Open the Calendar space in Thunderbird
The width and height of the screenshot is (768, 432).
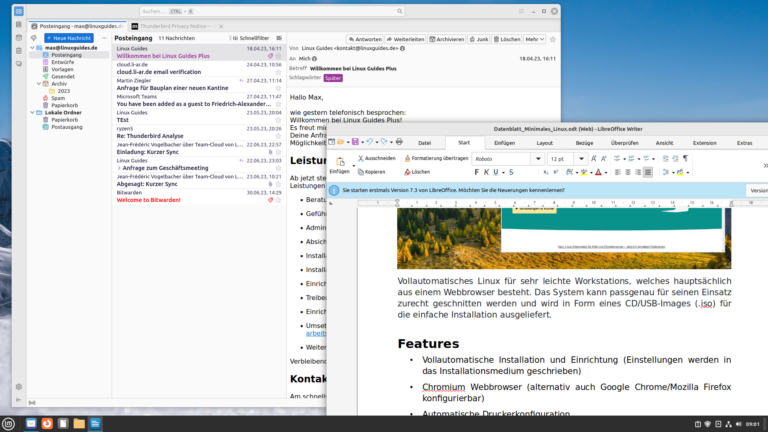(19, 37)
